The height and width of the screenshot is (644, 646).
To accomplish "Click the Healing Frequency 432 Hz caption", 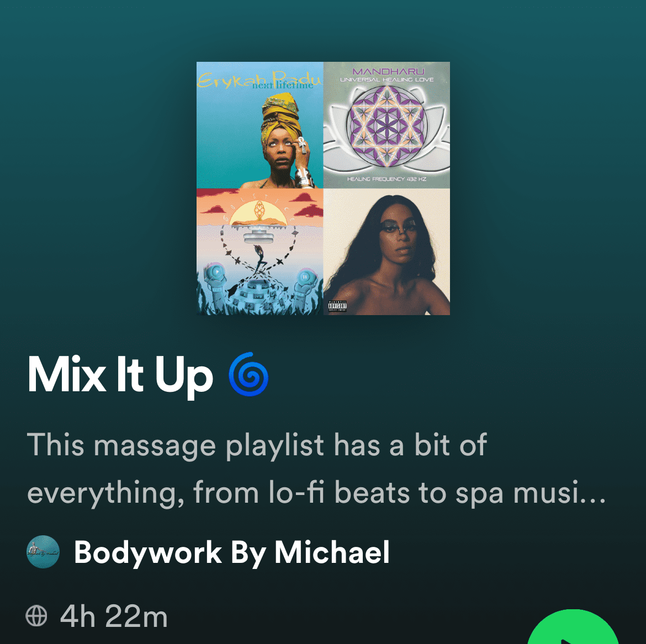I will 386,179.
